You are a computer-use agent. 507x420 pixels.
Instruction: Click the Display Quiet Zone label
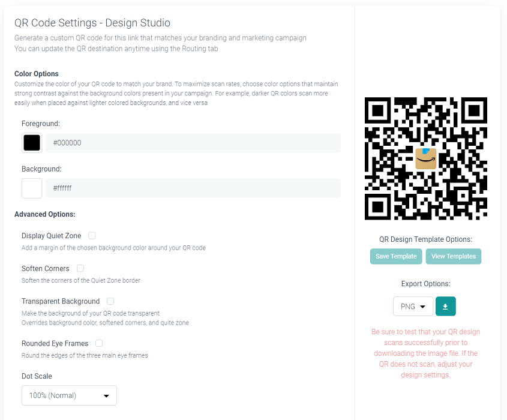pyautogui.click(x=52, y=236)
